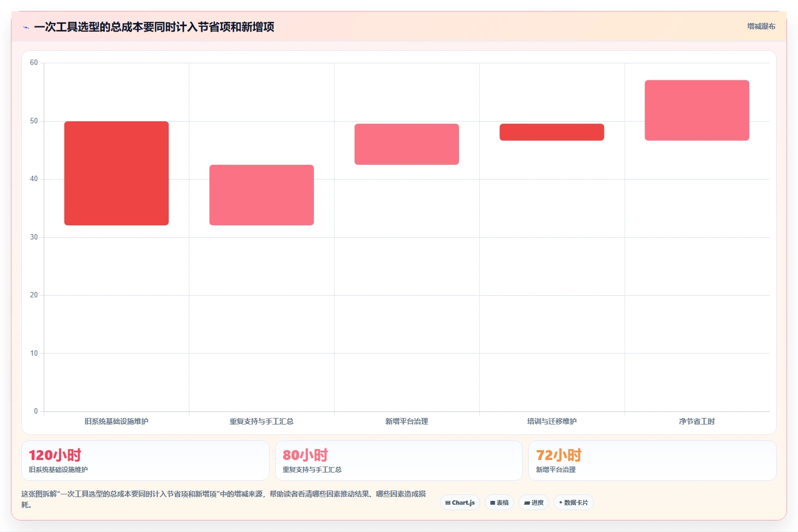Click the 120小时 card value
798x532 pixels.
(55, 455)
